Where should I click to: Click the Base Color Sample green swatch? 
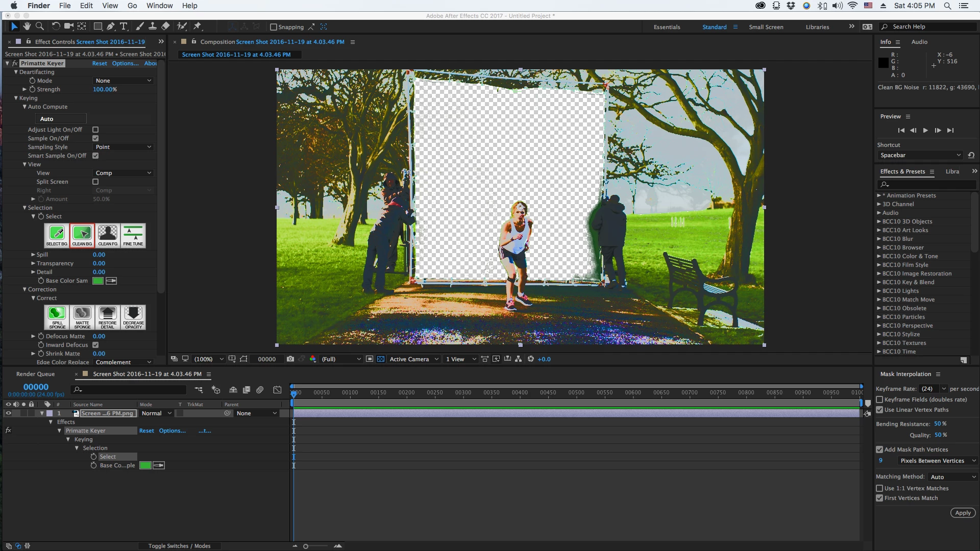(98, 281)
